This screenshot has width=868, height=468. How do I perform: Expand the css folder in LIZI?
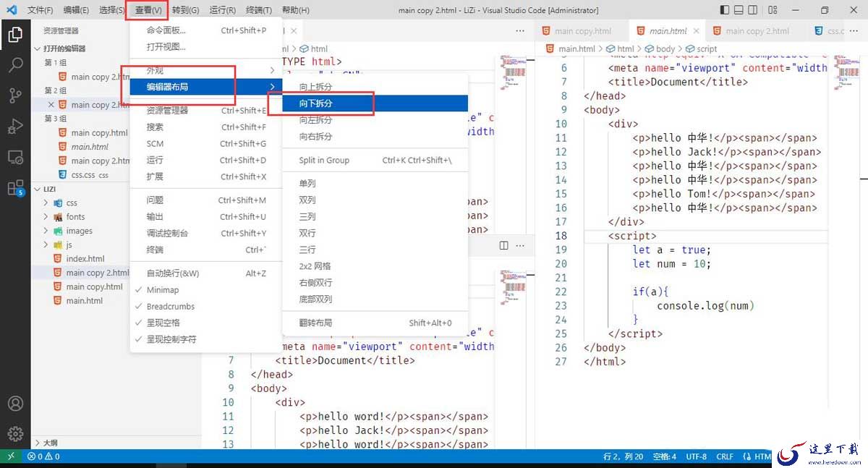click(x=47, y=203)
